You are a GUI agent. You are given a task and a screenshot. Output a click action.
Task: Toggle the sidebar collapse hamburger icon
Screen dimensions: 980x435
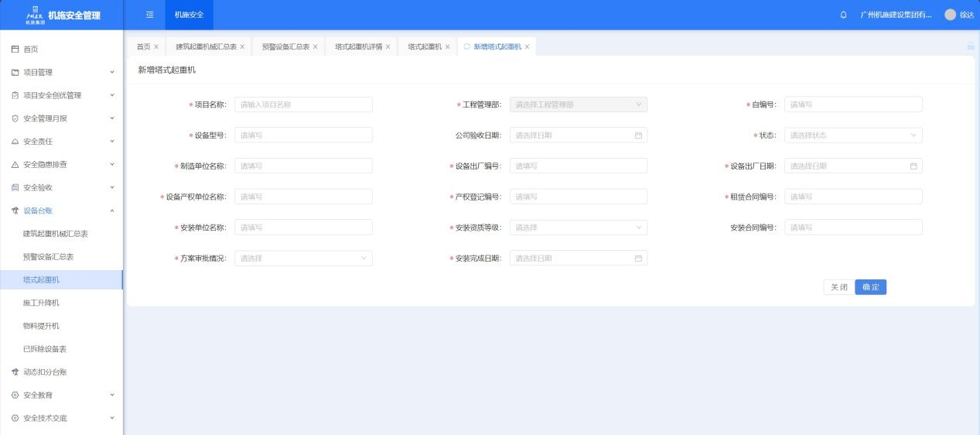(x=149, y=15)
